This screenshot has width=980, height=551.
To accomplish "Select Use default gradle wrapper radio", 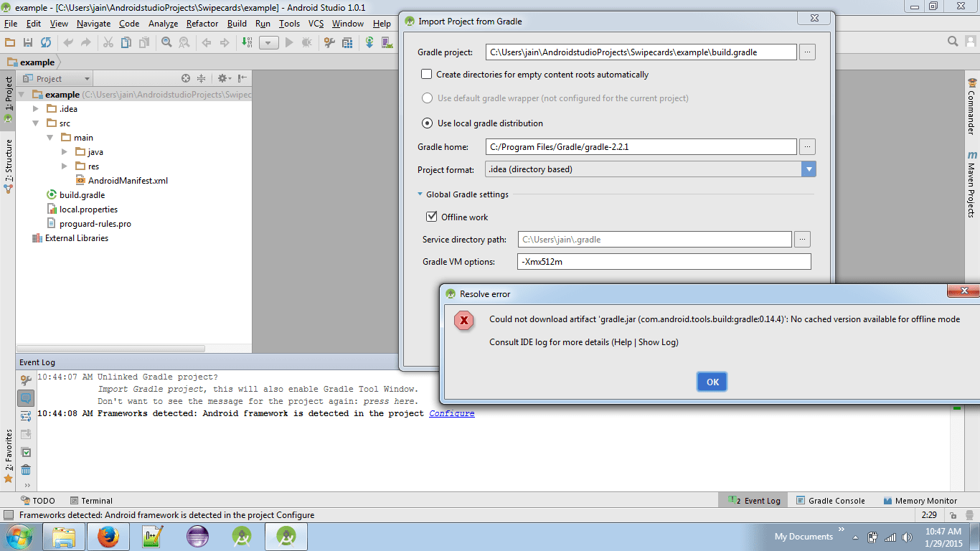I will coord(427,98).
